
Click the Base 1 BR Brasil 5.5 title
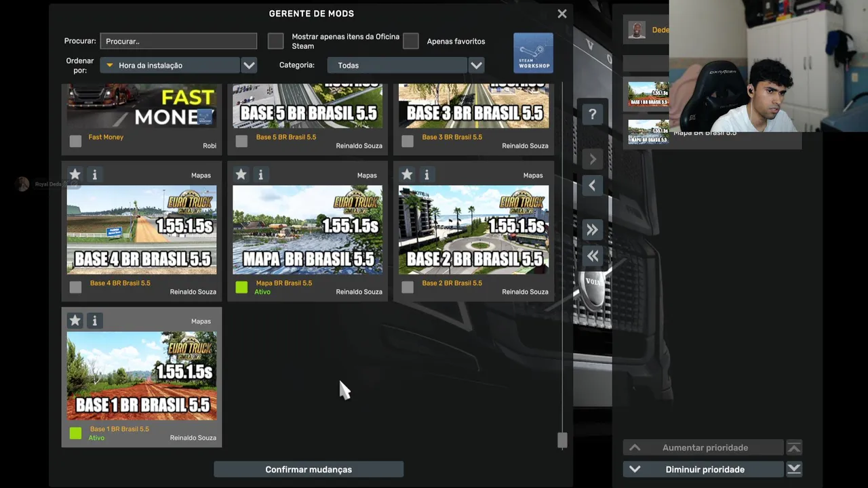[119, 429]
